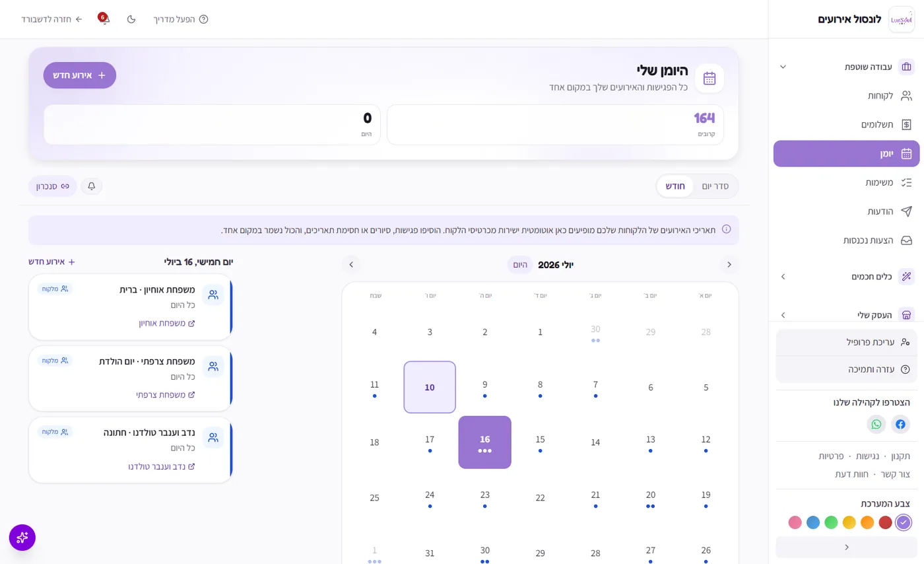Screen dimensions: 924x564
Task: Select June 30 in the calendar
Action: [595, 332]
